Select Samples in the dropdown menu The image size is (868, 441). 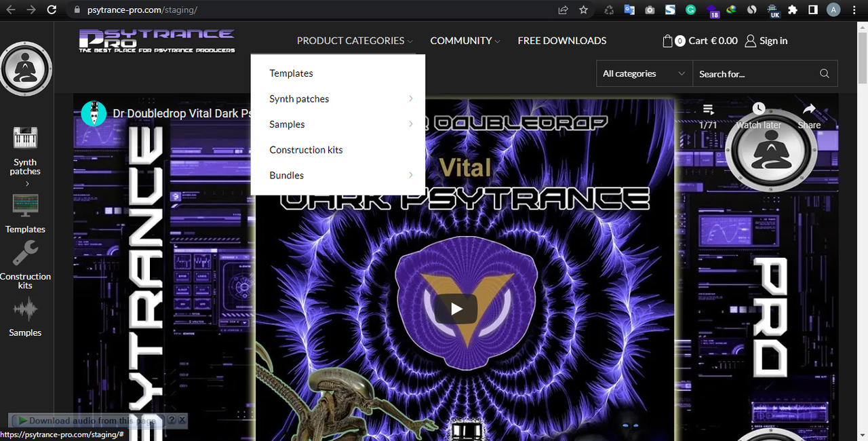tap(287, 124)
